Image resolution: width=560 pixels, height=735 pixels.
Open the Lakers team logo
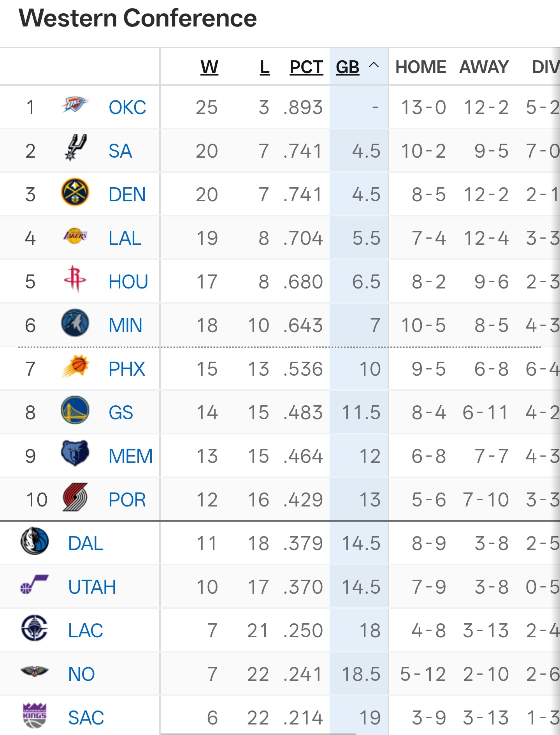[75, 236]
